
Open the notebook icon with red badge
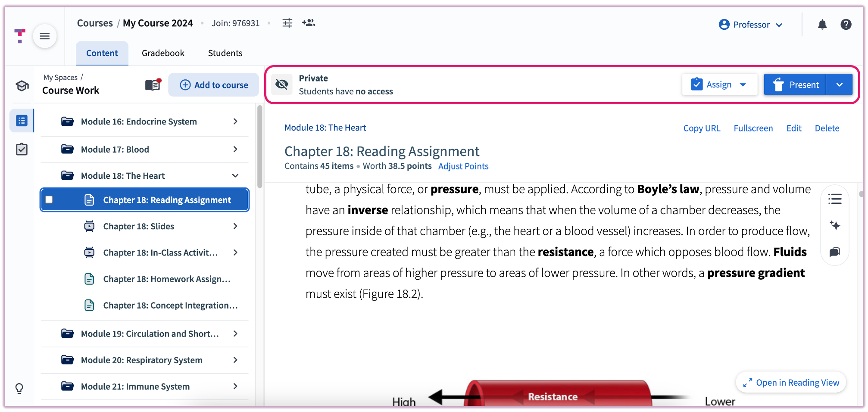click(152, 84)
